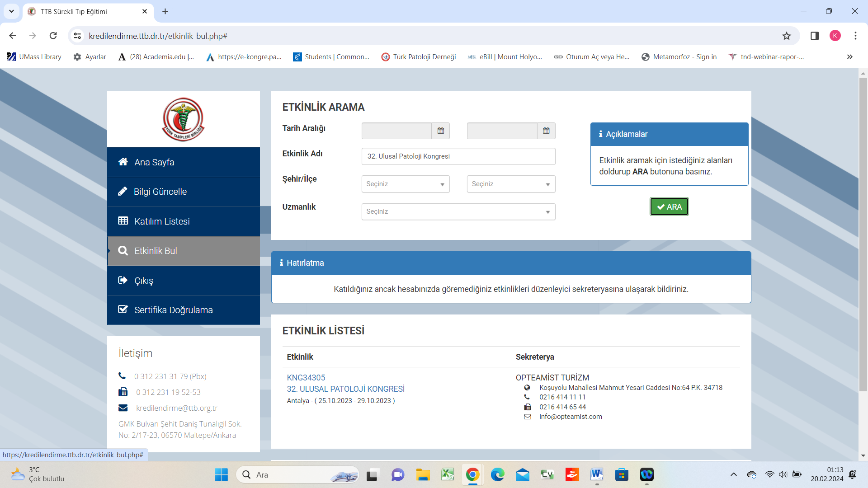Open File Explorer from taskbar

point(423,474)
